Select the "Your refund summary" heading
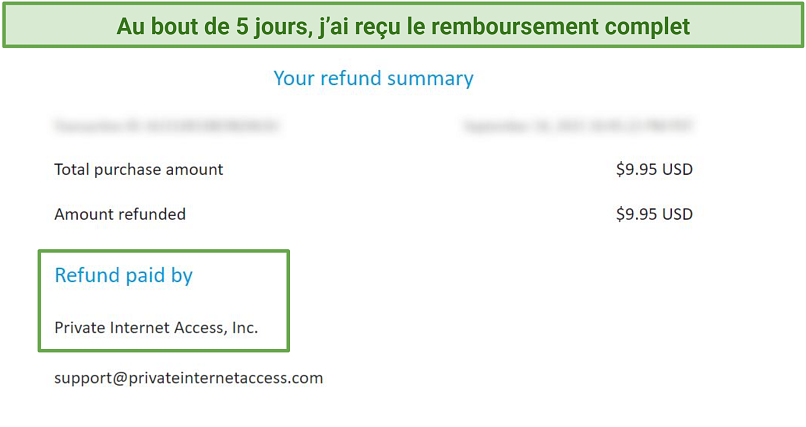 (x=373, y=79)
